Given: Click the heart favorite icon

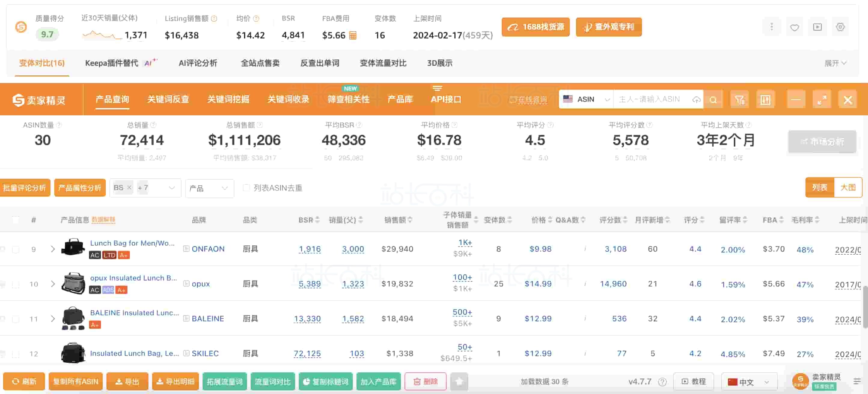Looking at the screenshot, I should click(794, 27).
